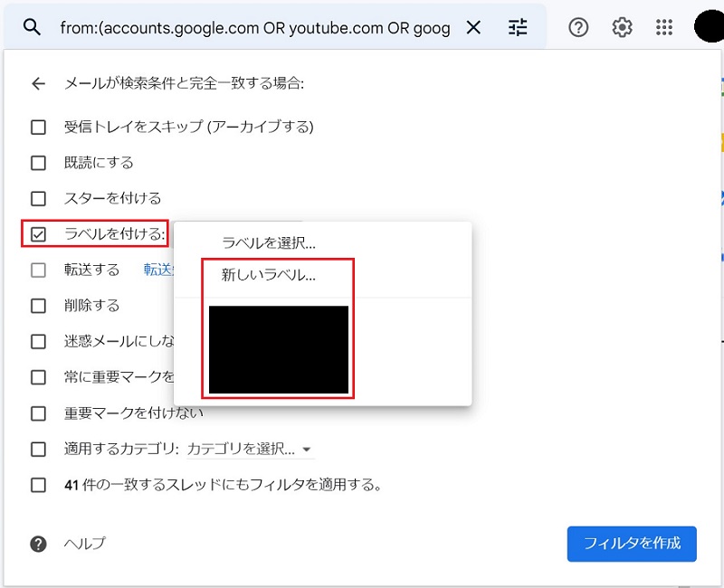The height and width of the screenshot is (588, 724).
Task: Click into the search query field
Action: [x=255, y=28]
